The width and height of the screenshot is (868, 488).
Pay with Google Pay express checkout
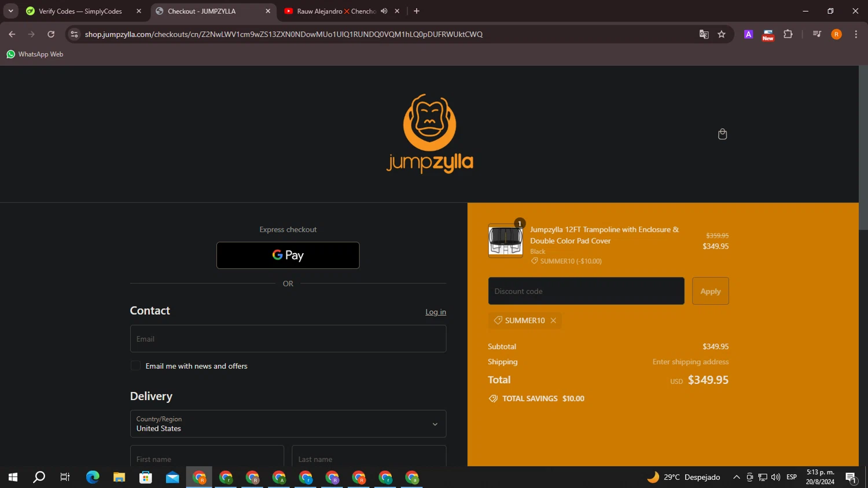[288, 255]
